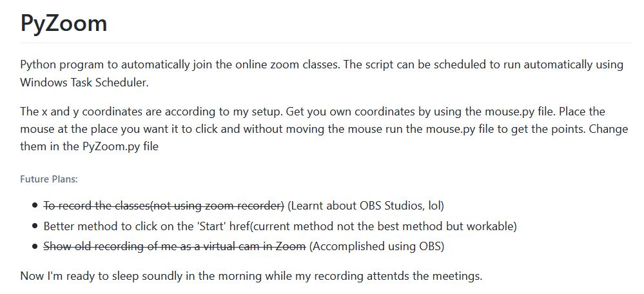This screenshot has width=644, height=294.
Task: Select the "Future Plans:" subheading
Action: click(49, 179)
